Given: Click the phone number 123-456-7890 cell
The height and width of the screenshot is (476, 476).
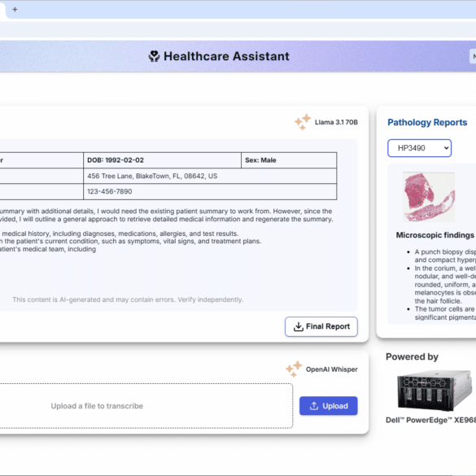Looking at the screenshot, I should [x=210, y=191].
